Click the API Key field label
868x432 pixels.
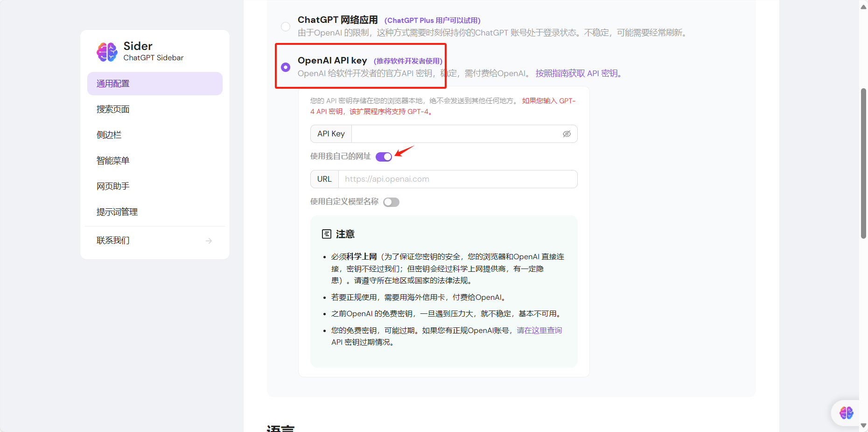(x=331, y=134)
